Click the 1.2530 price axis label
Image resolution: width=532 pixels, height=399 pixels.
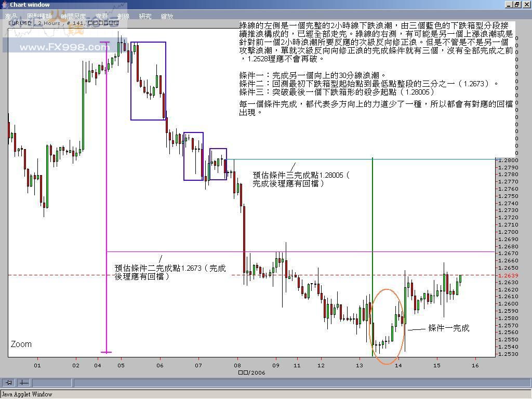tap(508, 354)
